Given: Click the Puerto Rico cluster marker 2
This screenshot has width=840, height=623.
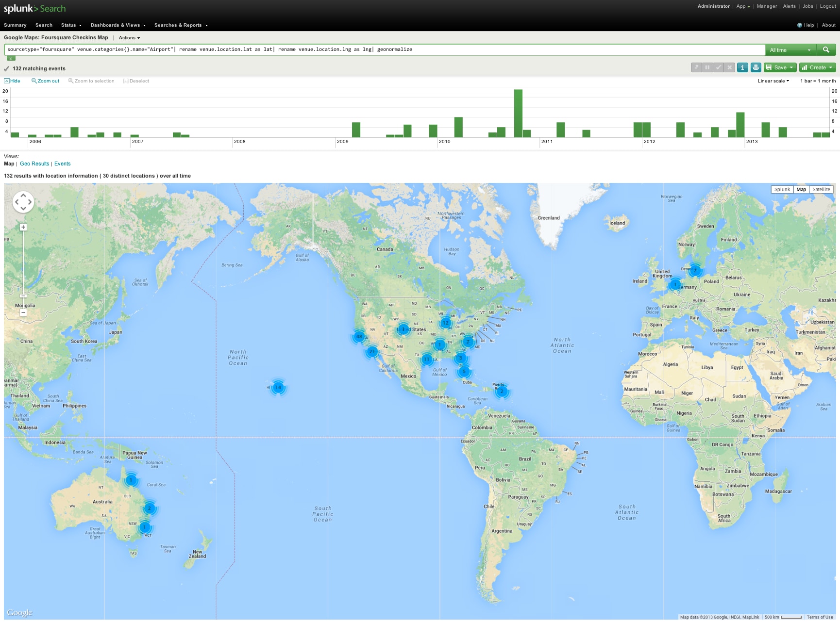Looking at the screenshot, I should [x=502, y=391].
